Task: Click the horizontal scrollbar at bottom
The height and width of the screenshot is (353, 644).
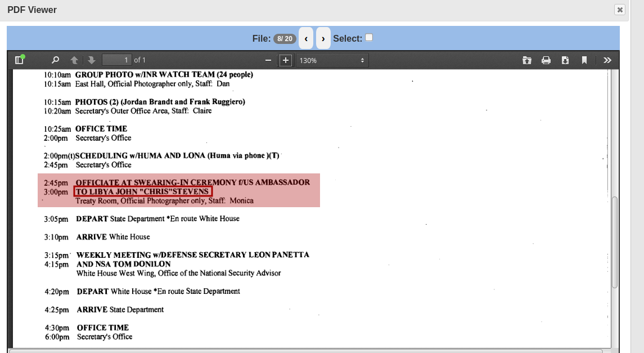Action: [305, 351]
